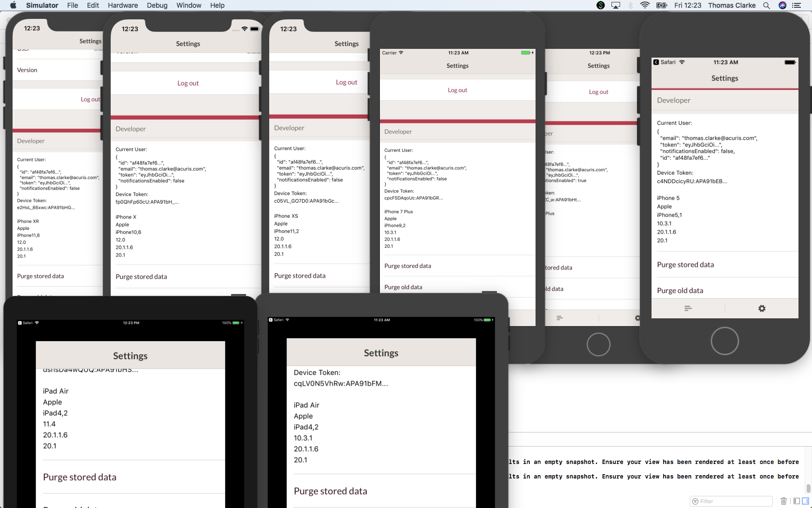812x508 pixels.
Task: Toggle the console pane visibility
Action: 806,501
